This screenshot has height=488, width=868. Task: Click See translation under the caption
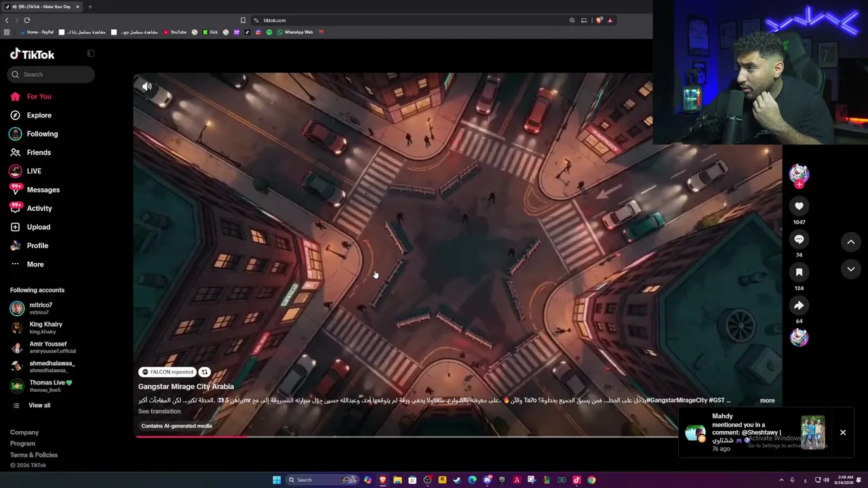pyautogui.click(x=159, y=411)
